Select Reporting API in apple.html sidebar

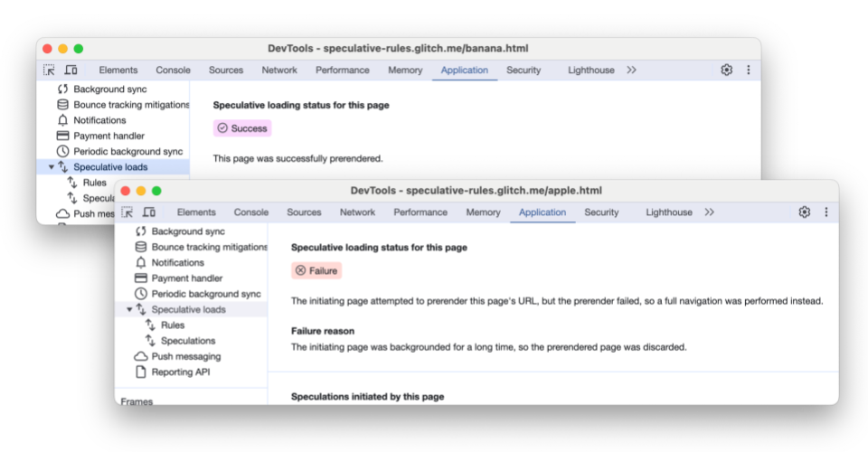180,372
